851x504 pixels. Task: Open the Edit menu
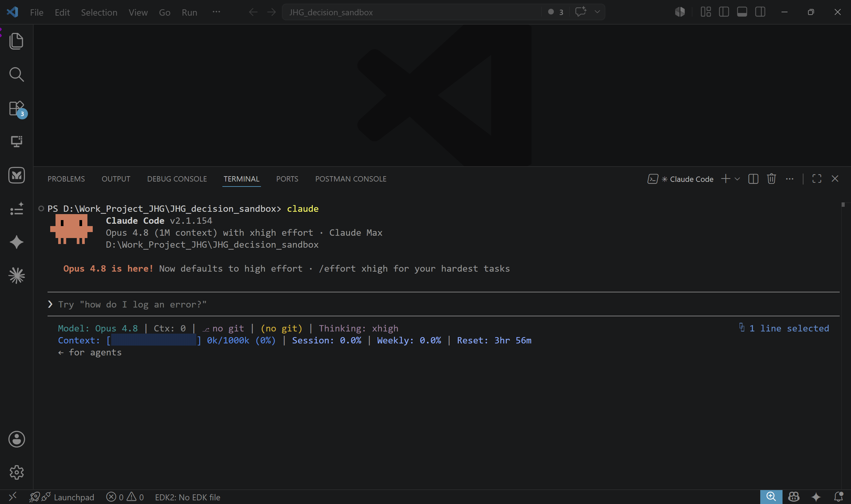click(62, 12)
